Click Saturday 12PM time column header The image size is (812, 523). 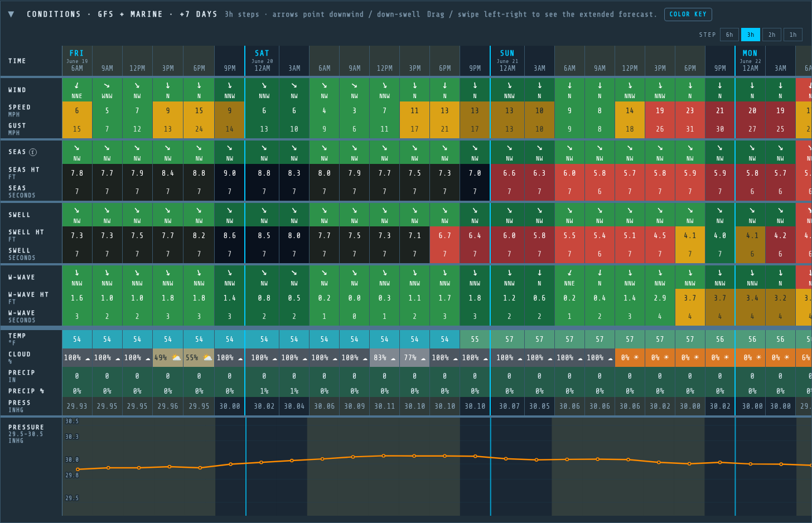[384, 61]
